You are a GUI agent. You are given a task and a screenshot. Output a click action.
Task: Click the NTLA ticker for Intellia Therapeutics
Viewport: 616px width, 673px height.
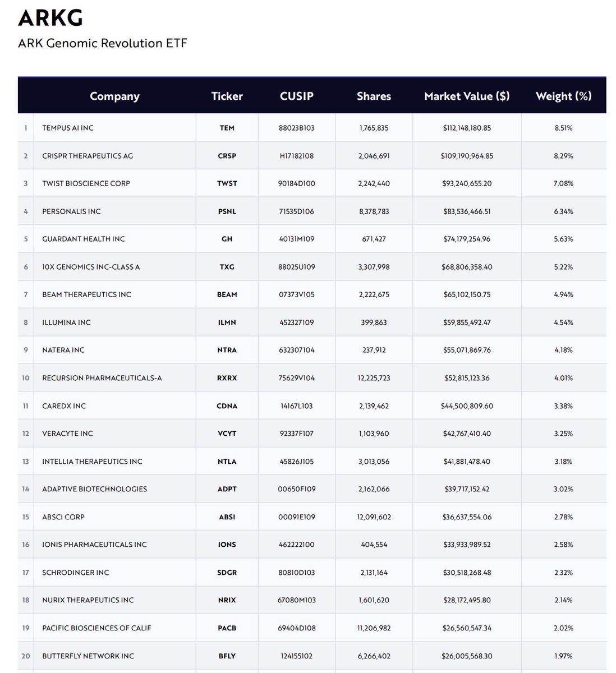[x=227, y=461]
